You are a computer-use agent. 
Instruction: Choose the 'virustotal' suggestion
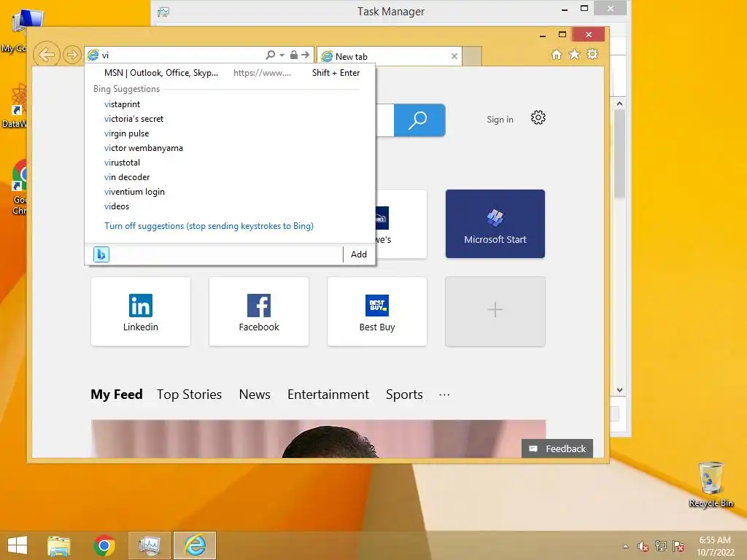pos(122,163)
